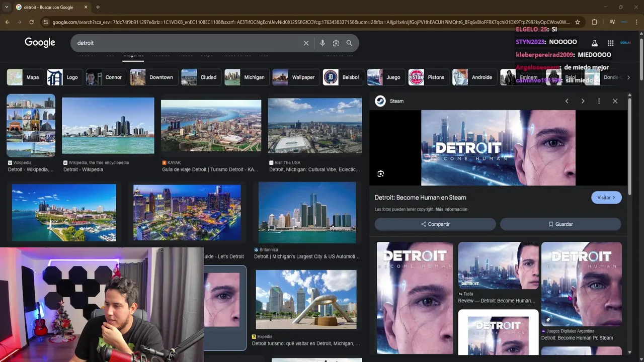Reload the page
The height and width of the screenshot is (362, 644).
[31, 22]
